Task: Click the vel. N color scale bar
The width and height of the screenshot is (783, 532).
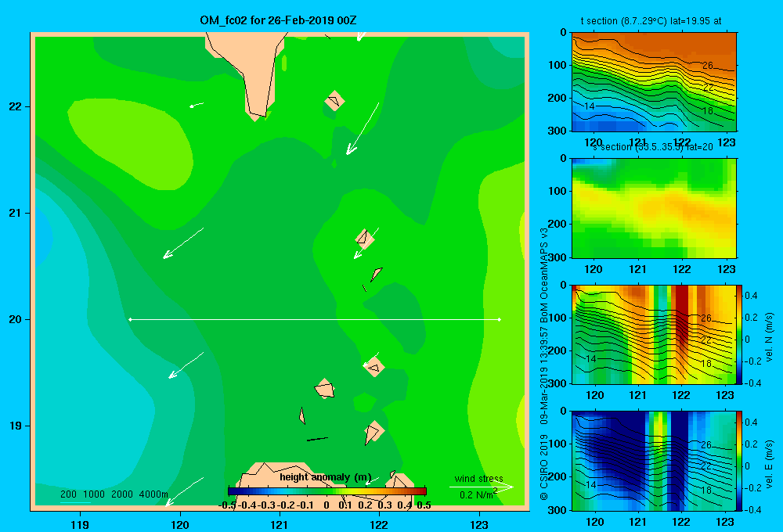Action: coord(740,334)
